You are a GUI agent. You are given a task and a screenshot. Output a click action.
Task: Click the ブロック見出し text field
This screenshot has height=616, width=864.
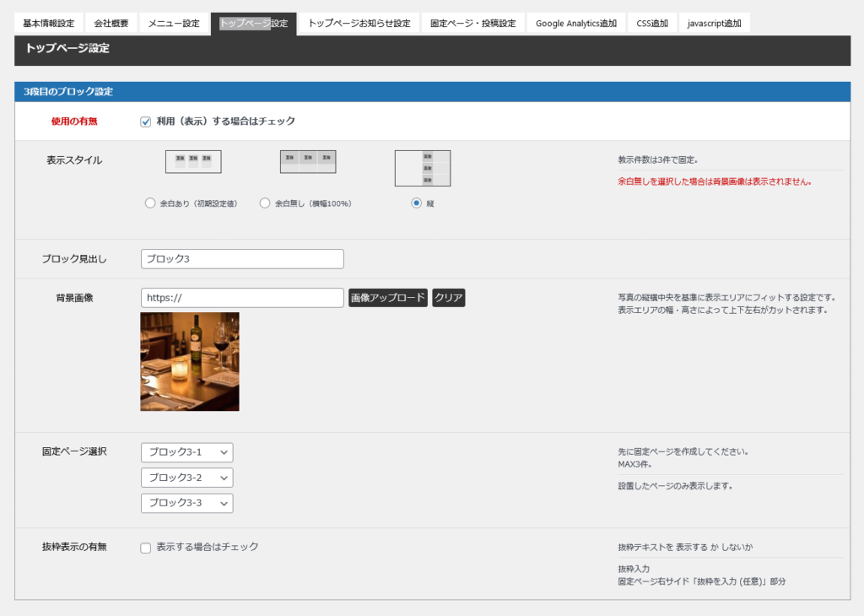pyautogui.click(x=242, y=259)
